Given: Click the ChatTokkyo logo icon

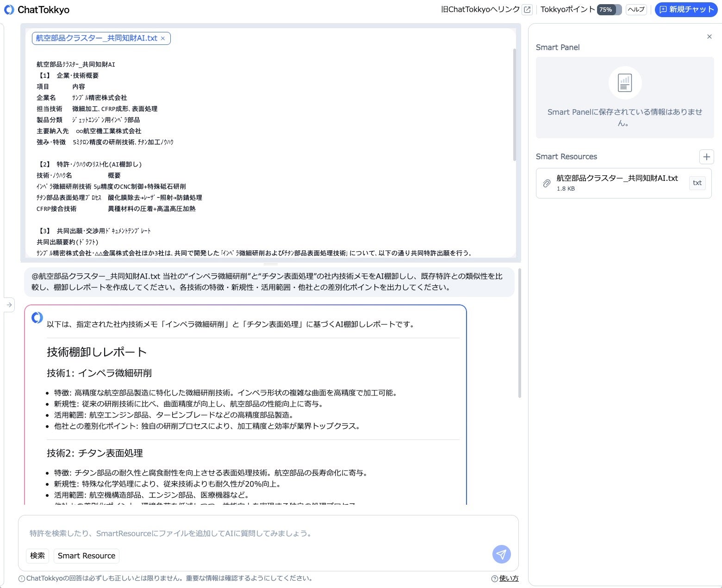Looking at the screenshot, I should (x=9, y=10).
